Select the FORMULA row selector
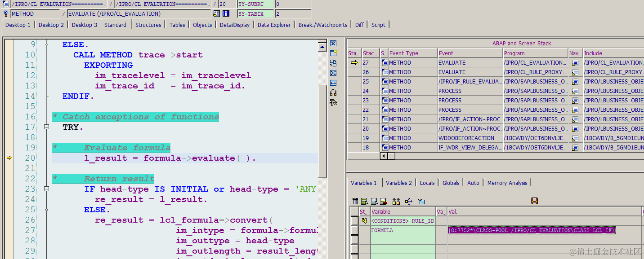 point(354,230)
